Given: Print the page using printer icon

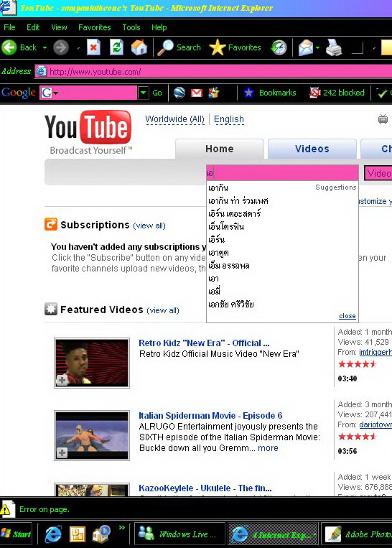Looking at the screenshot, I should pyautogui.click(x=334, y=47).
